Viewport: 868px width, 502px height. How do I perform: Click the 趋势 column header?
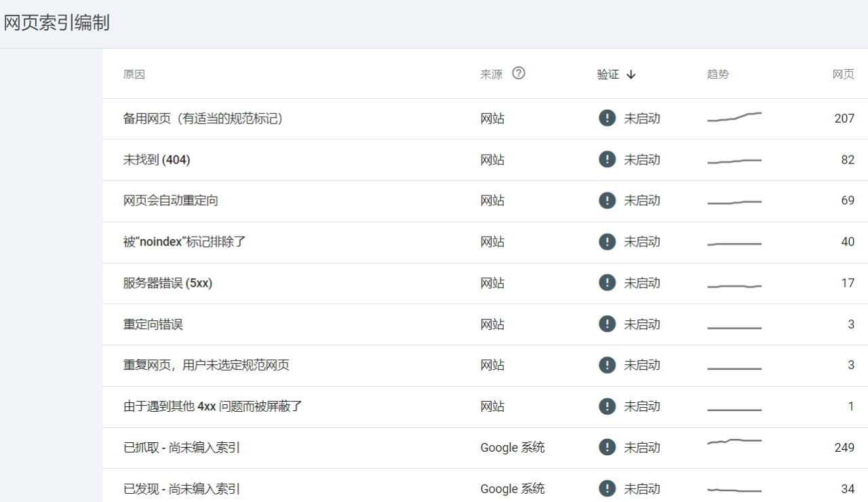pos(717,75)
